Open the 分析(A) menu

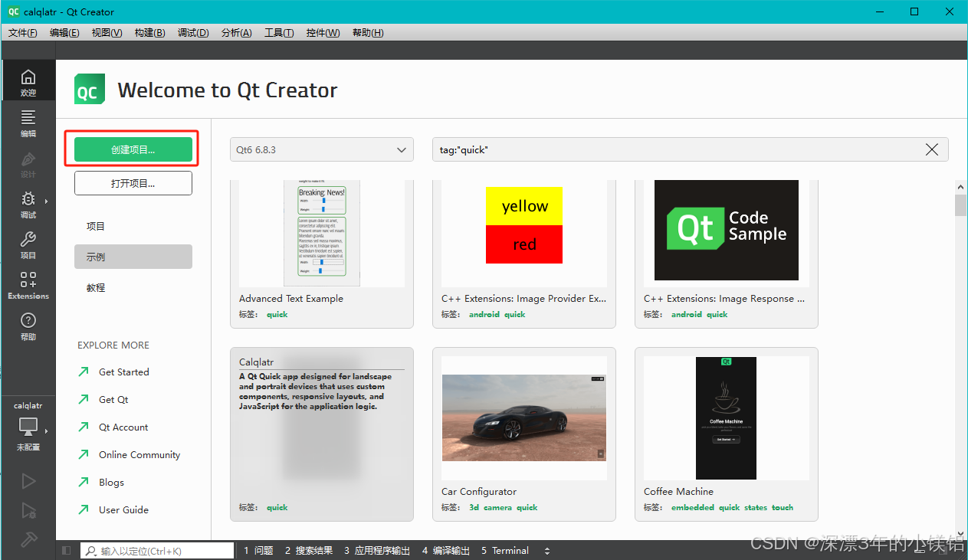tap(236, 33)
